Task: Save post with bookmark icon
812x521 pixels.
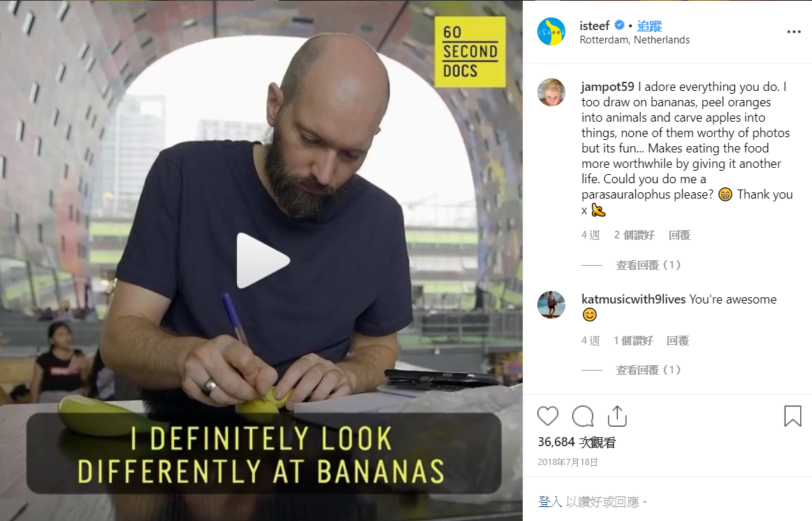Action: pyautogui.click(x=792, y=416)
